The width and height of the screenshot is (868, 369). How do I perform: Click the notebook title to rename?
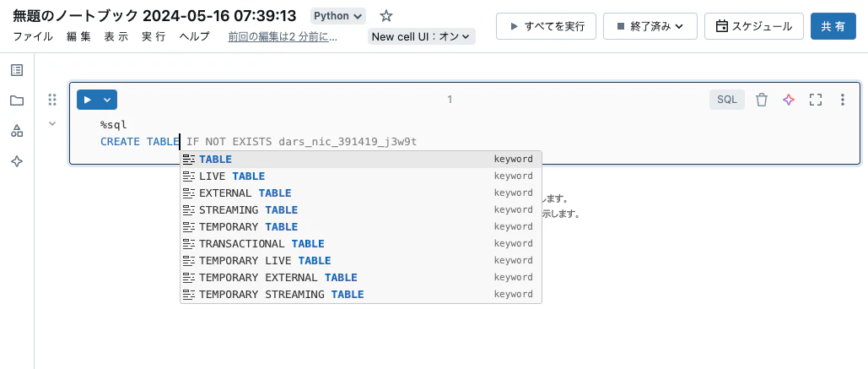[x=154, y=16]
